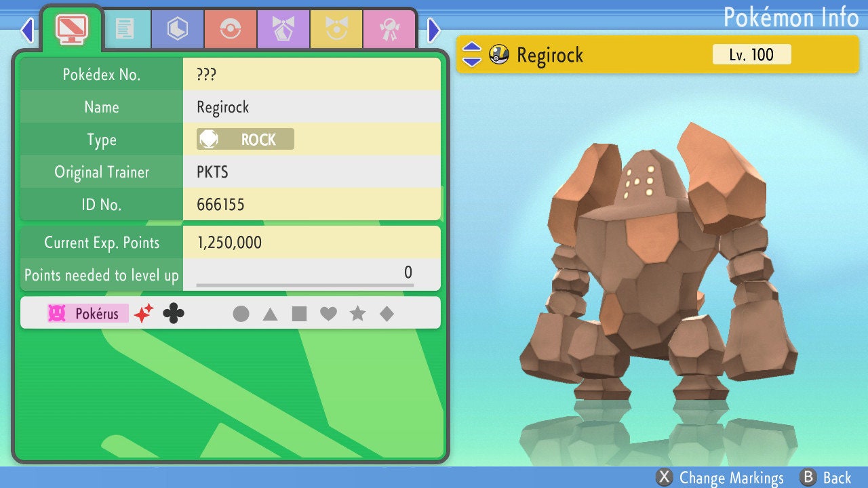Image resolution: width=868 pixels, height=488 pixels.
Task: Click the left arrow before the tabs
Action: [x=27, y=30]
